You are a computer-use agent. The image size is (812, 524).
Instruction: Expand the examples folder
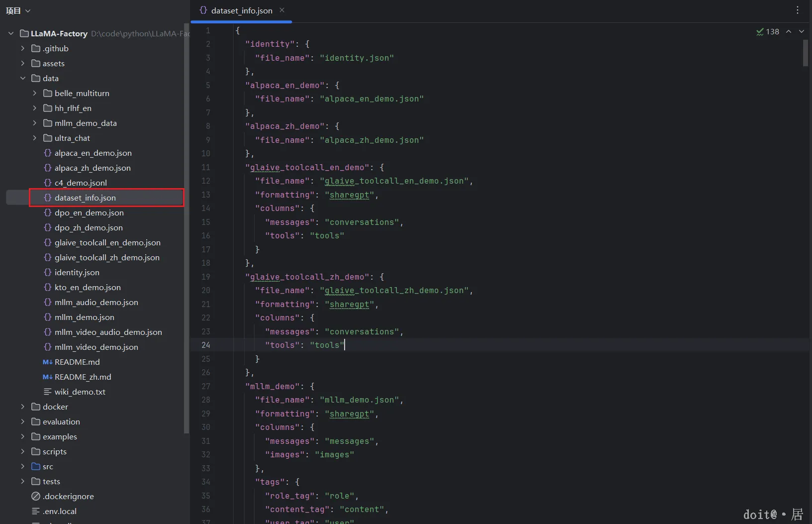tap(23, 437)
